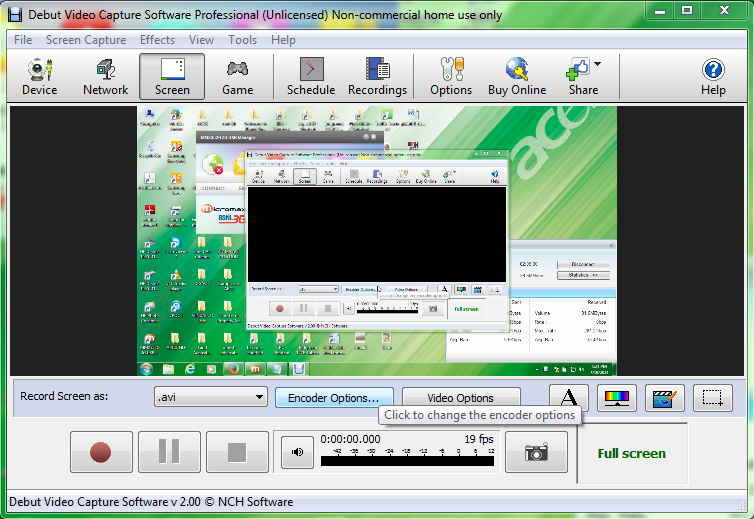754x519 pixels.
Task: Open the text caption tool
Action: [x=569, y=398]
